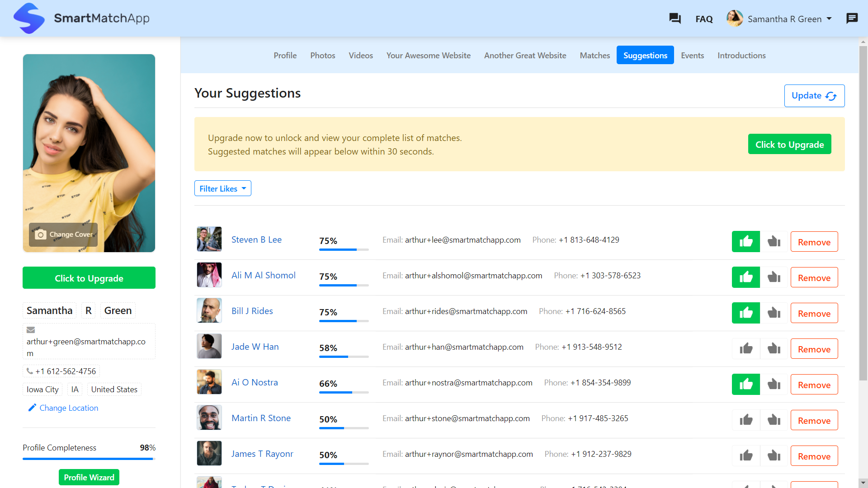Click the Profile Completeness progress bar

(89, 459)
